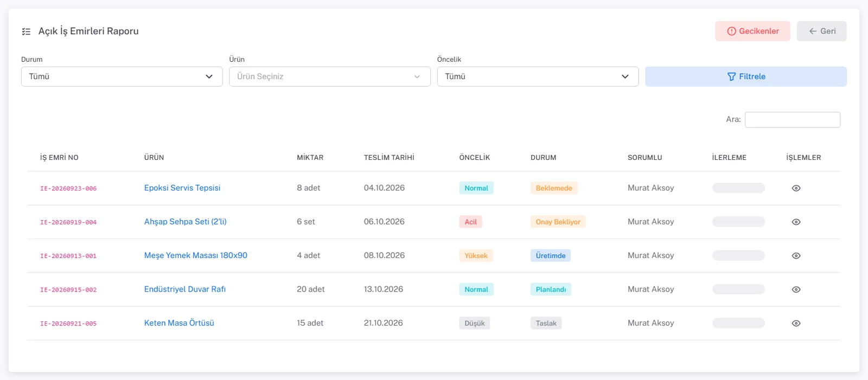Show overdue orders with Gecikenler button
This screenshot has width=868, height=380.
point(752,31)
